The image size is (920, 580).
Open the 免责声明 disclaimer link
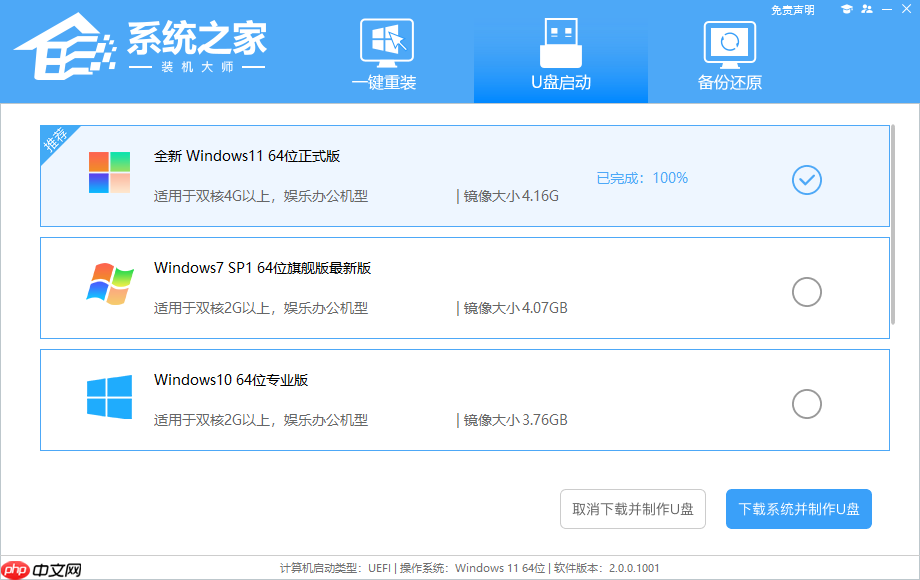point(792,9)
